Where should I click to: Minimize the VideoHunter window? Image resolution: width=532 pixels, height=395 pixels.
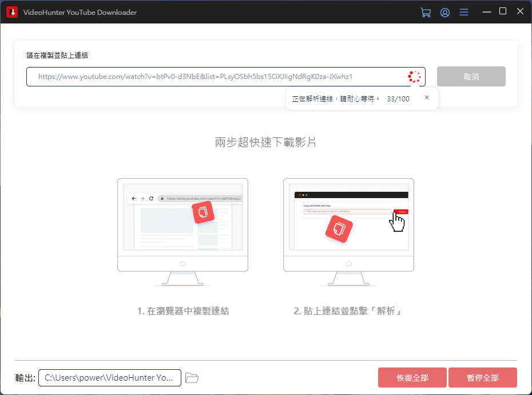click(x=487, y=12)
